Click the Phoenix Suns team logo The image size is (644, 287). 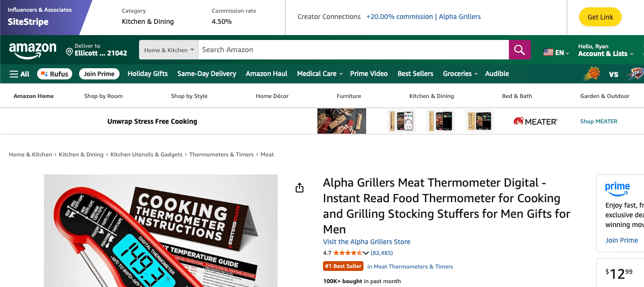point(591,74)
